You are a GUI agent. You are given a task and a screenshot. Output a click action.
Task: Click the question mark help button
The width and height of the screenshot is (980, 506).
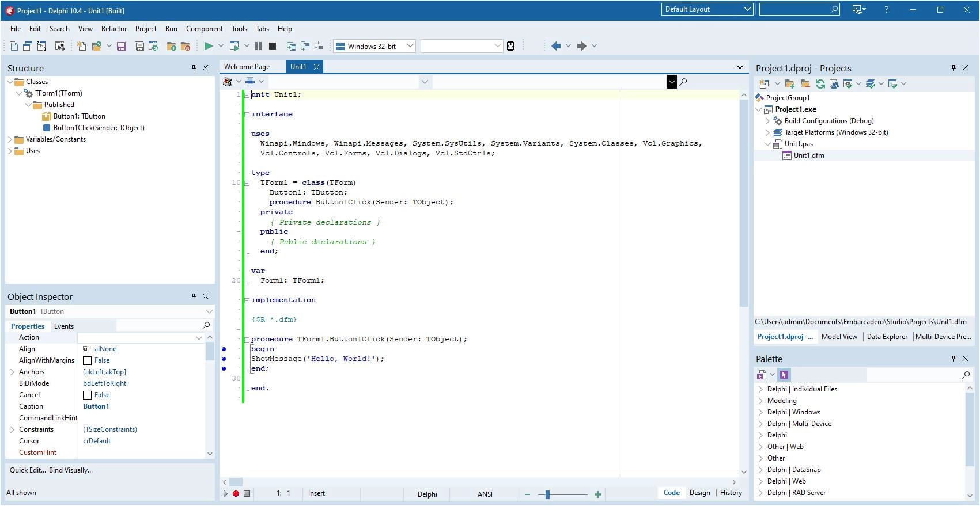point(886,9)
